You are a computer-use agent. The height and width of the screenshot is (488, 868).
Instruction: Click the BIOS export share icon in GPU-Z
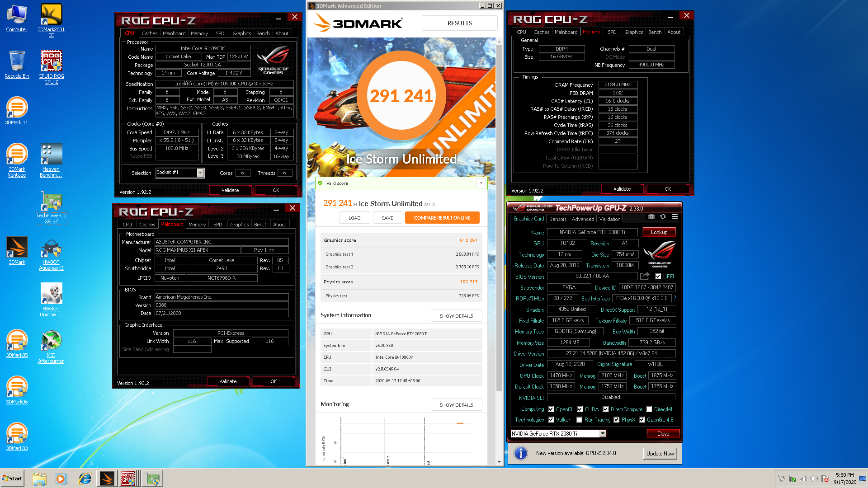click(645, 276)
